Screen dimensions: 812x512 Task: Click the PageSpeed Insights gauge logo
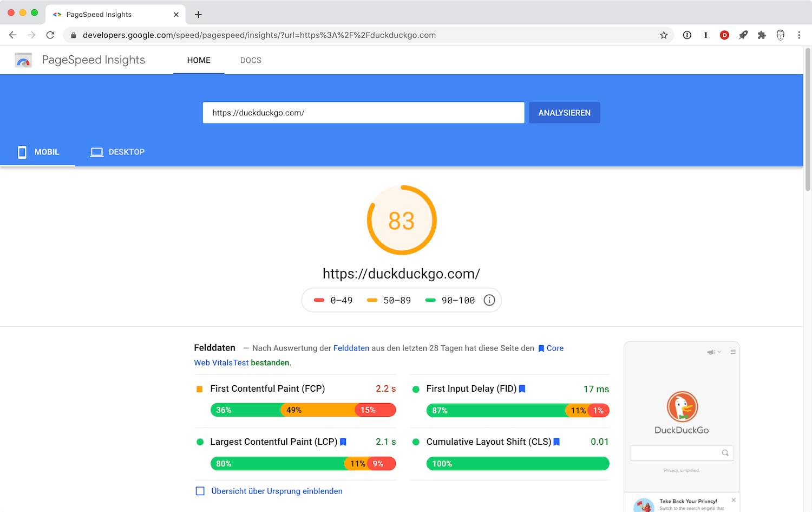(x=23, y=60)
